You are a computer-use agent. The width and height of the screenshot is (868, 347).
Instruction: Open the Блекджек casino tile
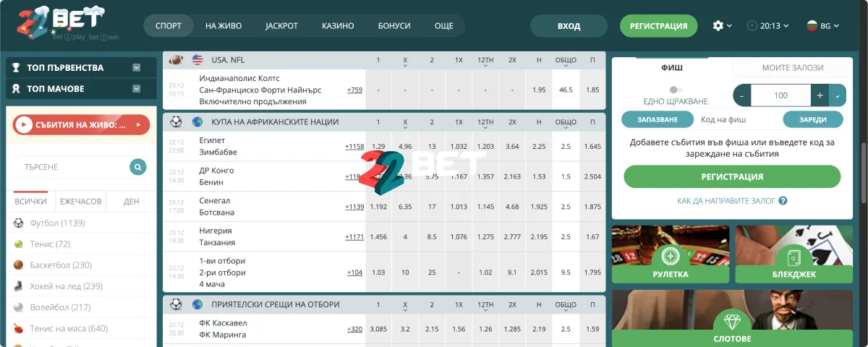(793, 254)
